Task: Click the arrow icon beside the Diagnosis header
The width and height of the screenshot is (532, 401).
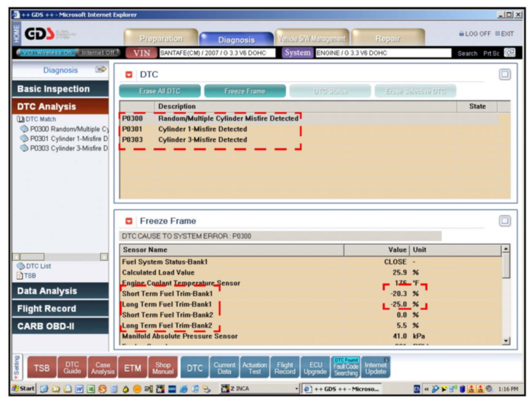Action: (101, 70)
